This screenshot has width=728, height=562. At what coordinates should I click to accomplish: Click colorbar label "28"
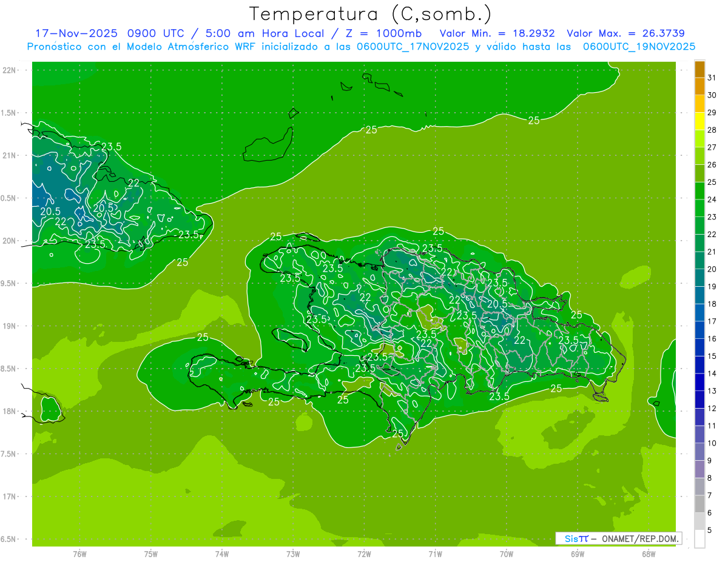(x=712, y=130)
